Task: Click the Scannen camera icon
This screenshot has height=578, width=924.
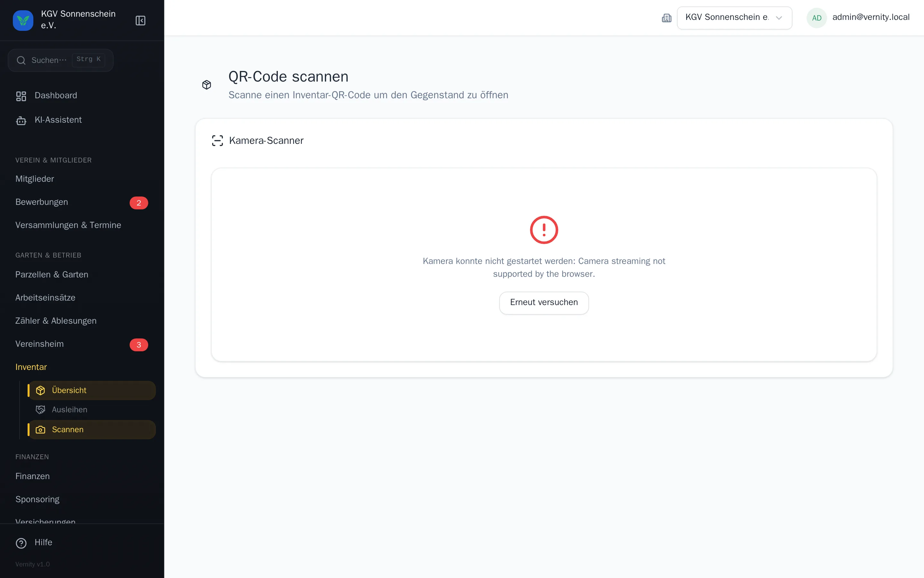Action: 40,430
